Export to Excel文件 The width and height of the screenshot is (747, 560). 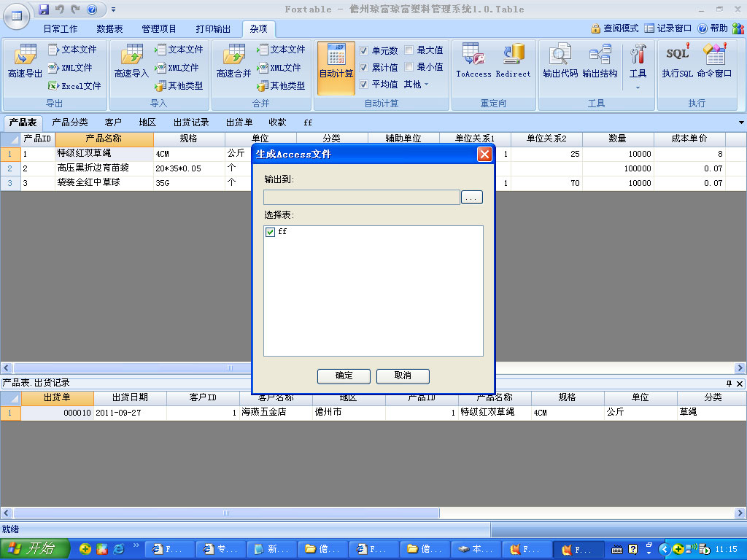point(75,86)
